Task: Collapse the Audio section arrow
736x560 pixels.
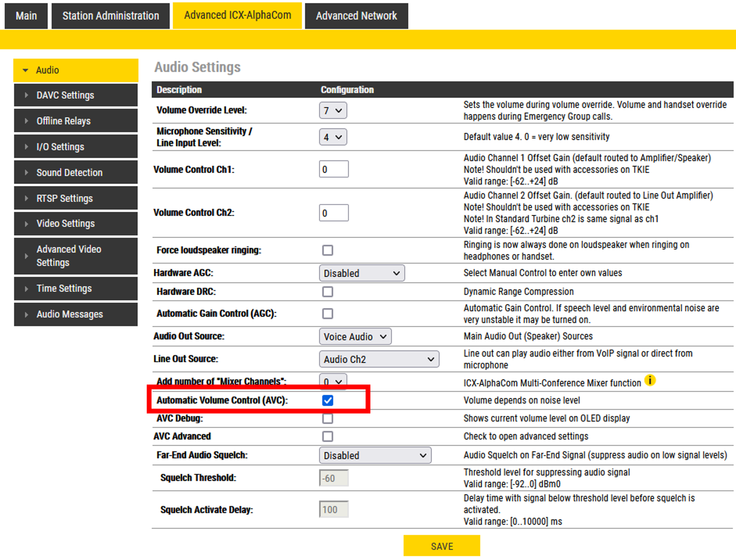Action: coord(25,70)
